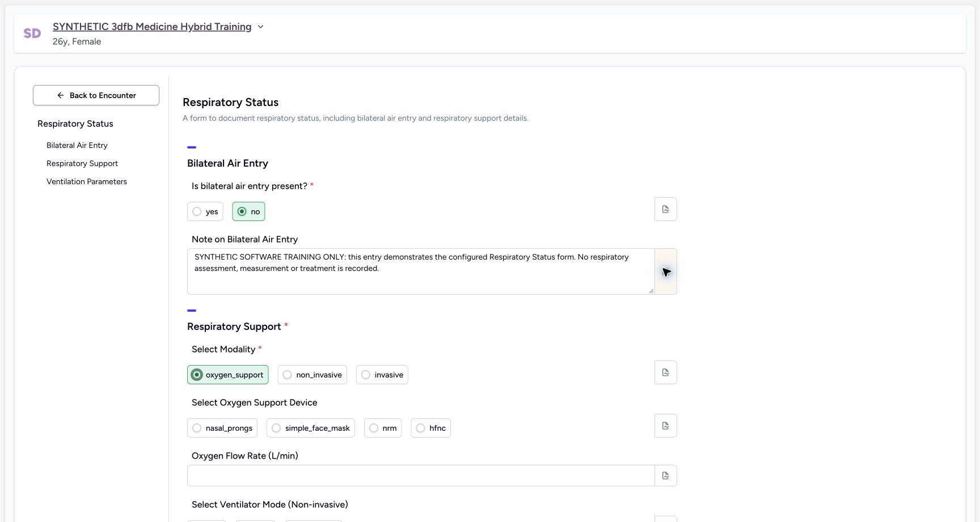Viewport: 980px width, 522px height.
Task: Click the back arrow icon in Back to Encounter
Action: (61, 95)
